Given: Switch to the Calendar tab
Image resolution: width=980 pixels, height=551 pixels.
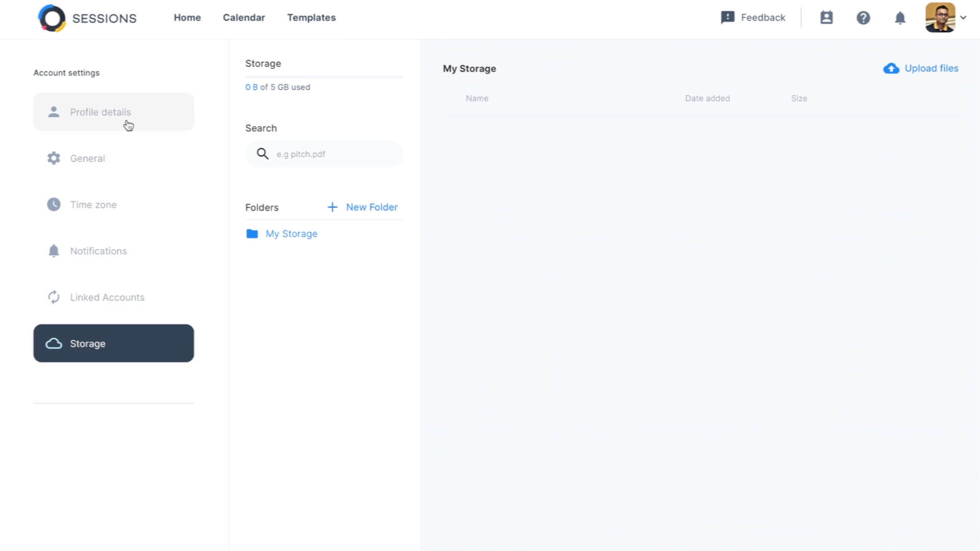Looking at the screenshot, I should click(244, 17).
